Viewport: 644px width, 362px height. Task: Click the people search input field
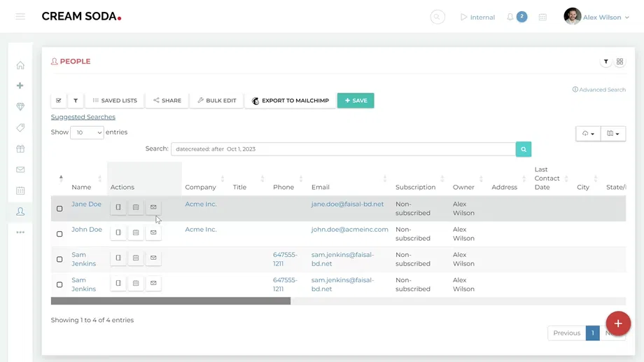pos(343,149)
